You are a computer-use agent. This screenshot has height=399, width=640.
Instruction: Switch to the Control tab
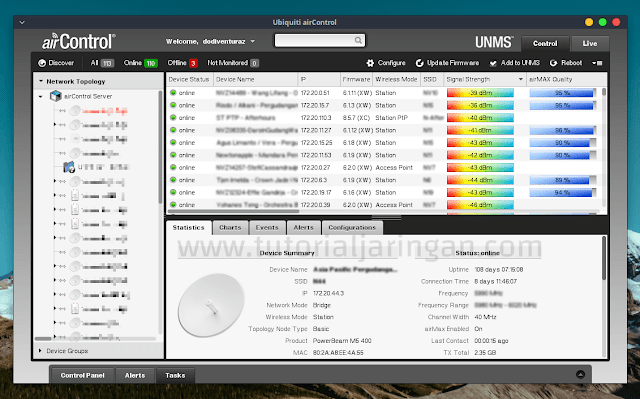coord(545,43)
